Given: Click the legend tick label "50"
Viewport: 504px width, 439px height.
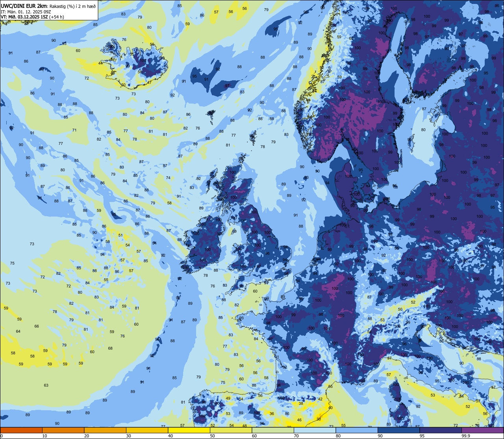Looking at the screenshot, I should (x=212, y=436).
